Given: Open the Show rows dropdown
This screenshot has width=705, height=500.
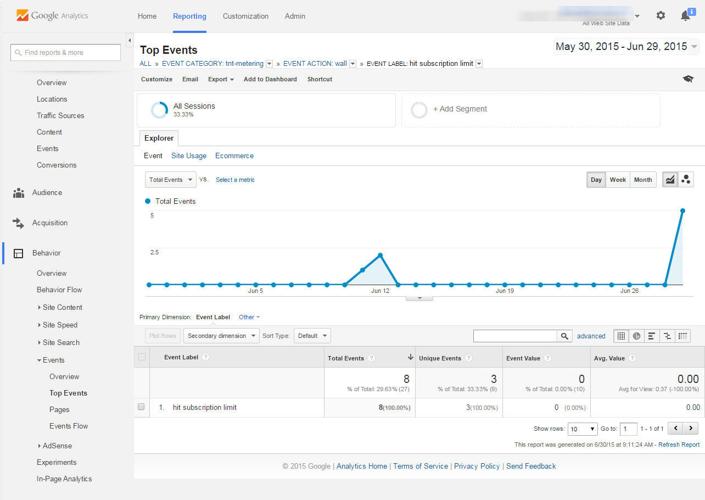Looking at the screenshot, I should [x=583, y=428].
